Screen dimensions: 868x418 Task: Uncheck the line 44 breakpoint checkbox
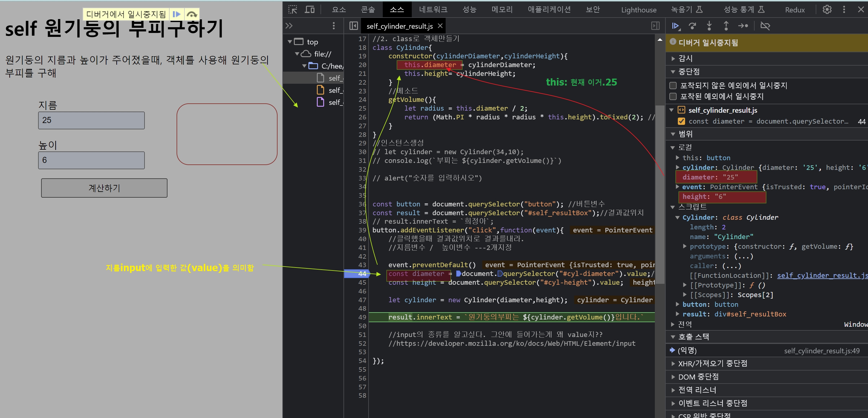pos(681,121)
